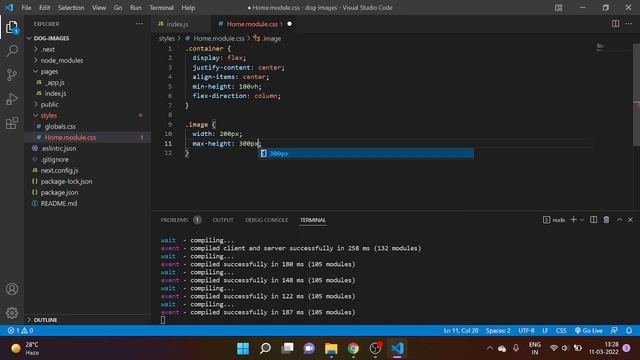Split the editor to the right

(x=615, y=24)
